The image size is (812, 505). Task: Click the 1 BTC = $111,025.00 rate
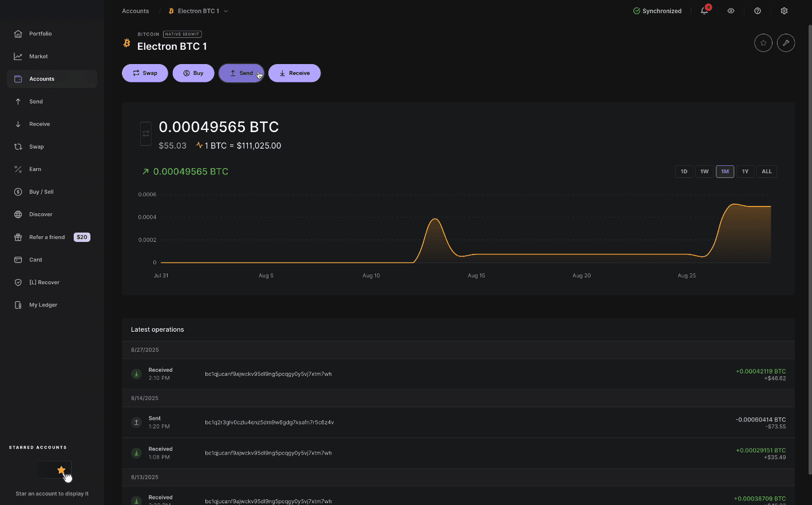pos(243,146)
